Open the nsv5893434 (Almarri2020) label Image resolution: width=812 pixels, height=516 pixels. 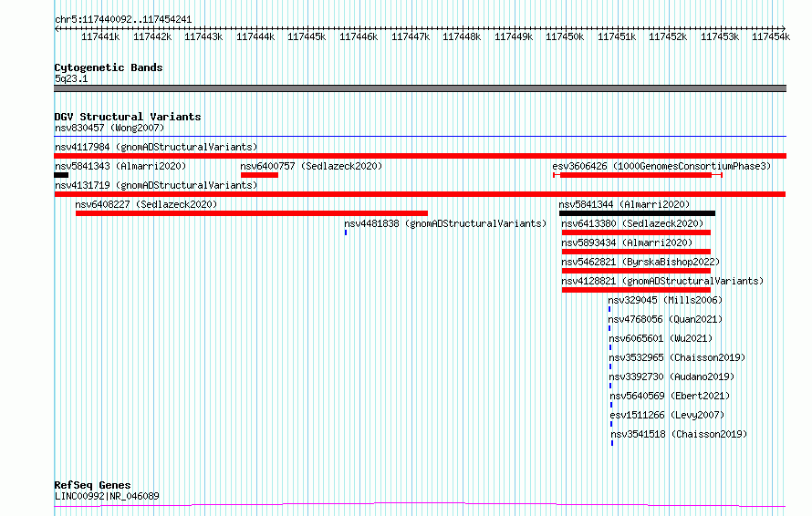[627, 243]
